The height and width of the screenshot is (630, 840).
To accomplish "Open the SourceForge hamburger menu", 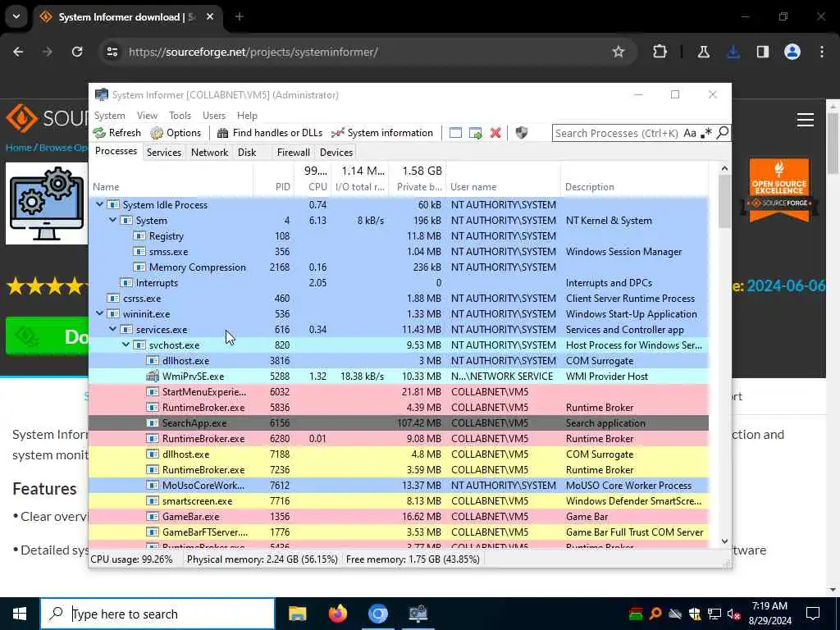I will coord(806,120).
